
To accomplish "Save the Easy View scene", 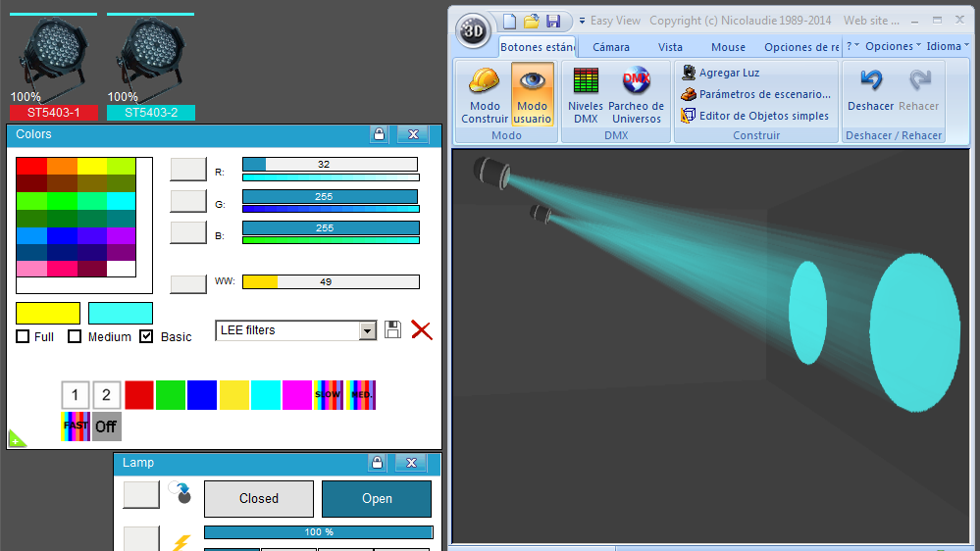I will [553, 22].
